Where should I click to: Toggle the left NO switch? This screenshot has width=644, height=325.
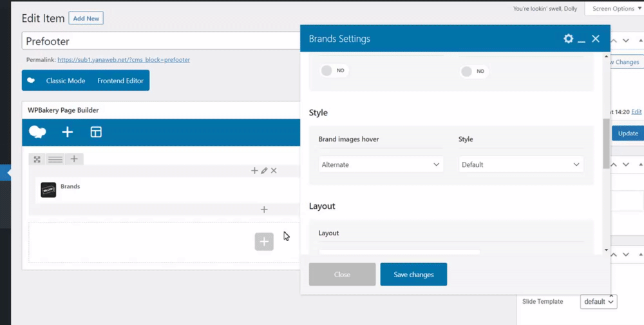click(334, 71)
